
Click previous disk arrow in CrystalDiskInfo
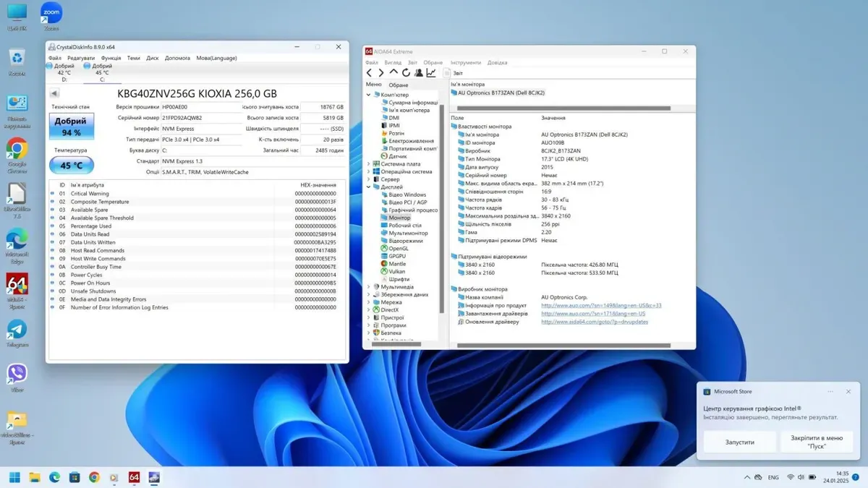coord(54,94)
